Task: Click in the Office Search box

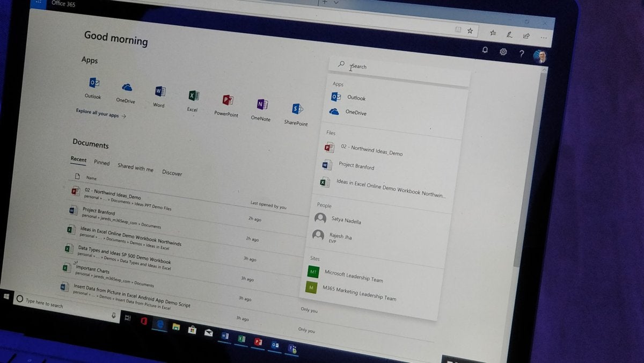Action: coord(399,71)
